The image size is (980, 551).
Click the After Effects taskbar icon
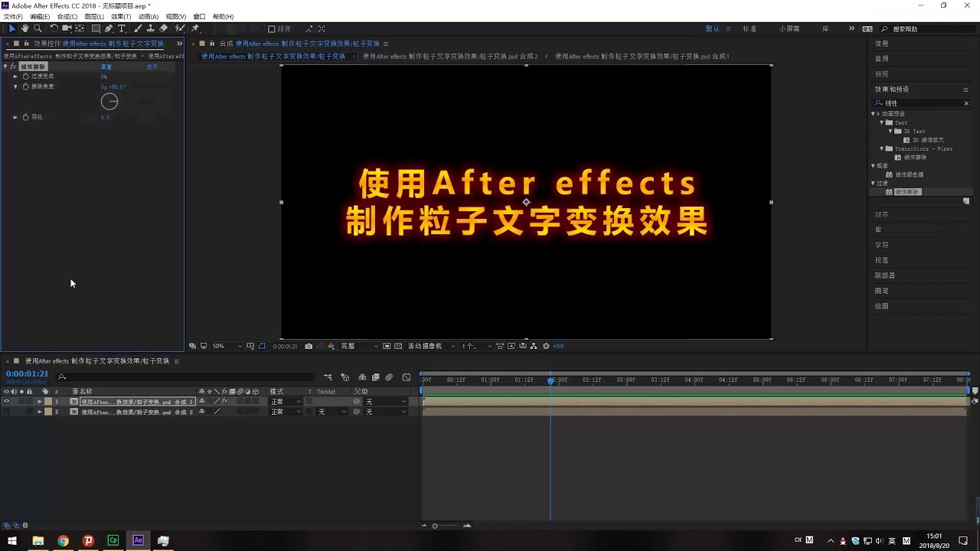tap(138, 540)
